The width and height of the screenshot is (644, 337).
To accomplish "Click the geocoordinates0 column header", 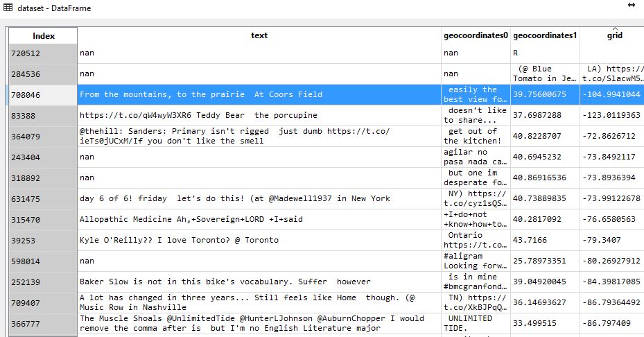I will [x=476, y=35].
